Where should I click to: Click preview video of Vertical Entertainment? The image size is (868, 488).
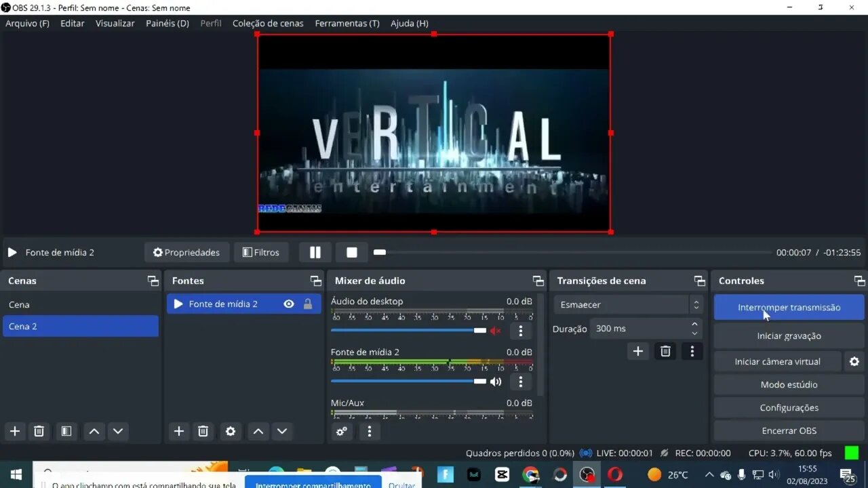pyautogui.click(x=434, y=133)
